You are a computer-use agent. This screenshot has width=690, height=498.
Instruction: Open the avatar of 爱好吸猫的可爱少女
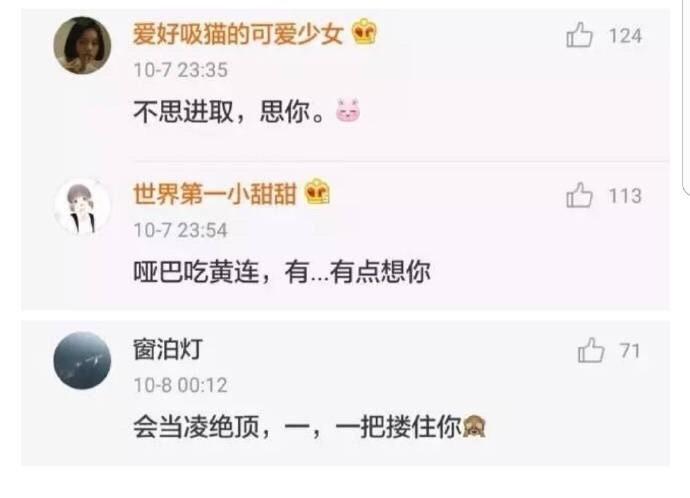pyautogui.click(x=82, y=45)
